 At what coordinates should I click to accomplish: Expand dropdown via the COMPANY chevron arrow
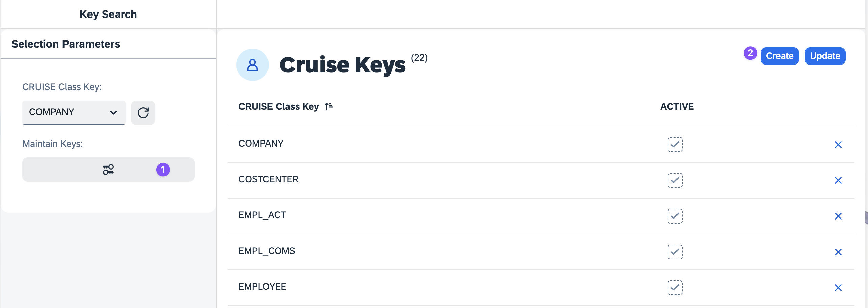coord(113,112)
